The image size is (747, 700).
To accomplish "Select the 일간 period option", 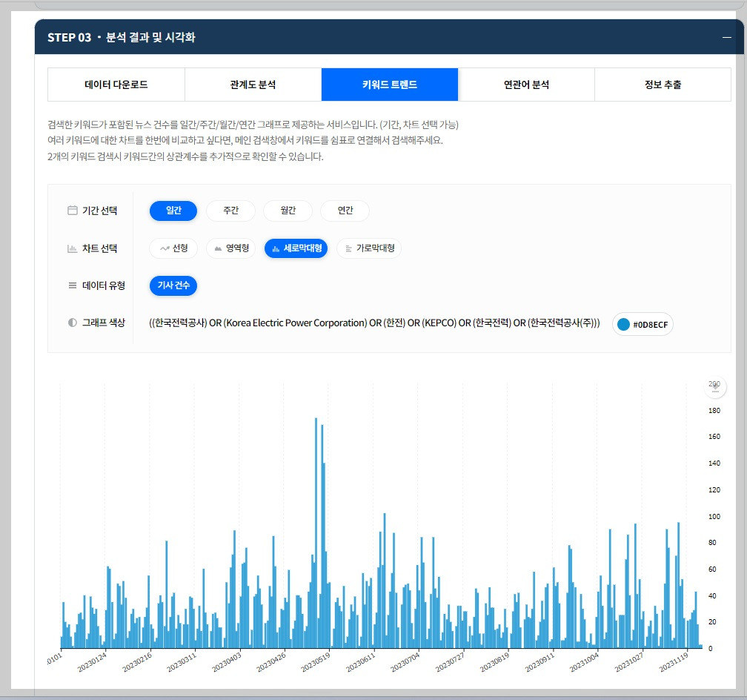I will pyautogui.click(x=173, y=211).
